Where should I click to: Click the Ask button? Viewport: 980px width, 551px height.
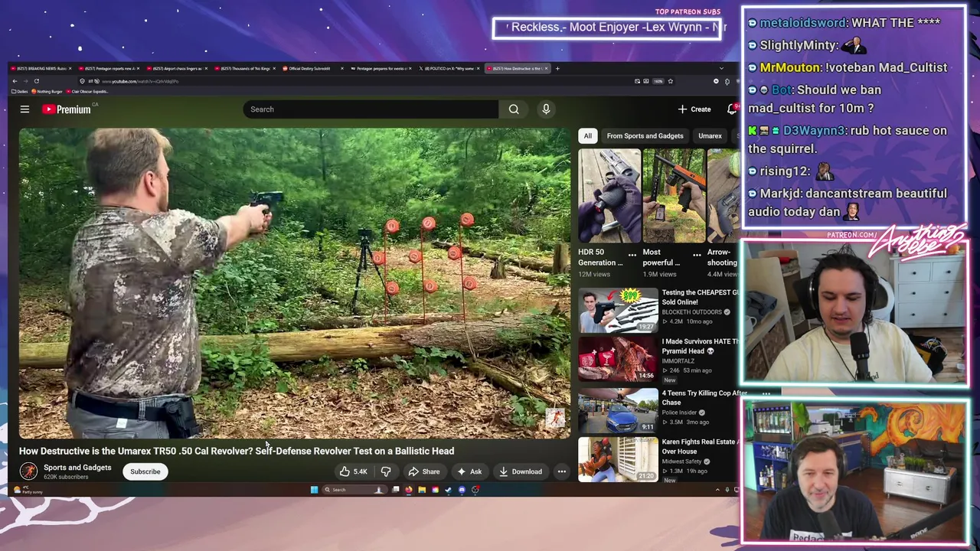(x=469, y=471)
